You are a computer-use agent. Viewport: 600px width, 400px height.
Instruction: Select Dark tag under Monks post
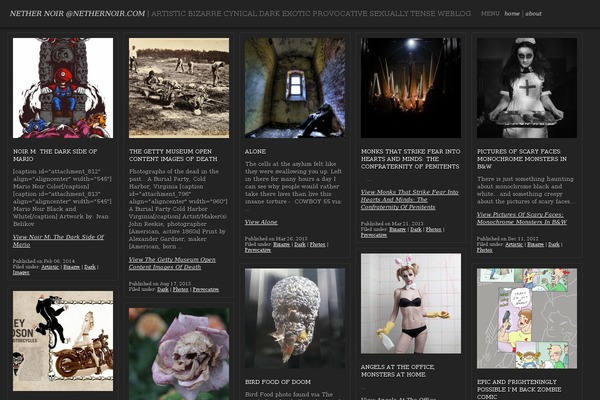coord(416,230)
